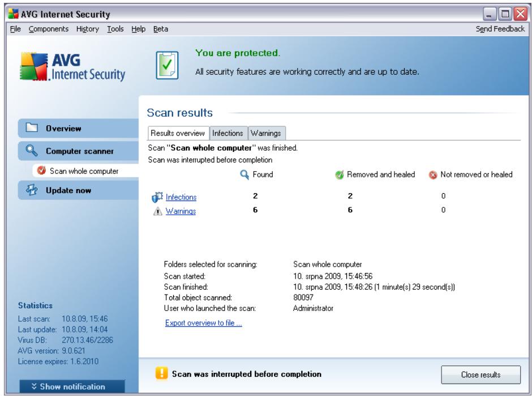Click the Warnings found count 6
Image resolution: width=532 pixels, height=396 pixels.
coord(255,210)
